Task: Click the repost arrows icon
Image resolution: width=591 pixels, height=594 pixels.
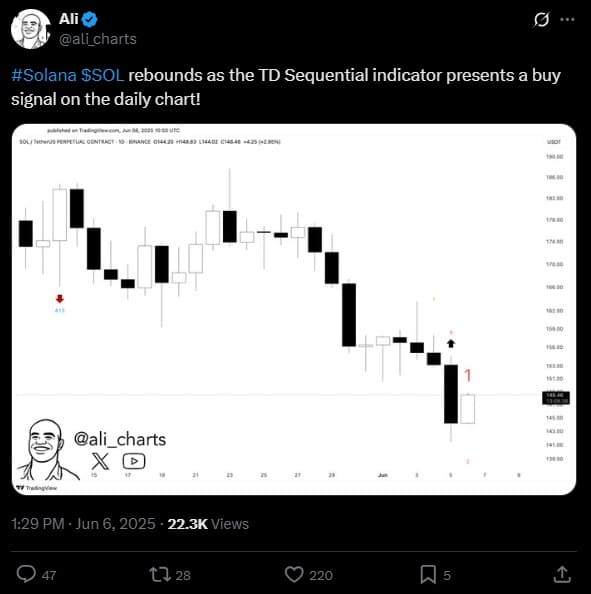Action: (x=161, y=574)
